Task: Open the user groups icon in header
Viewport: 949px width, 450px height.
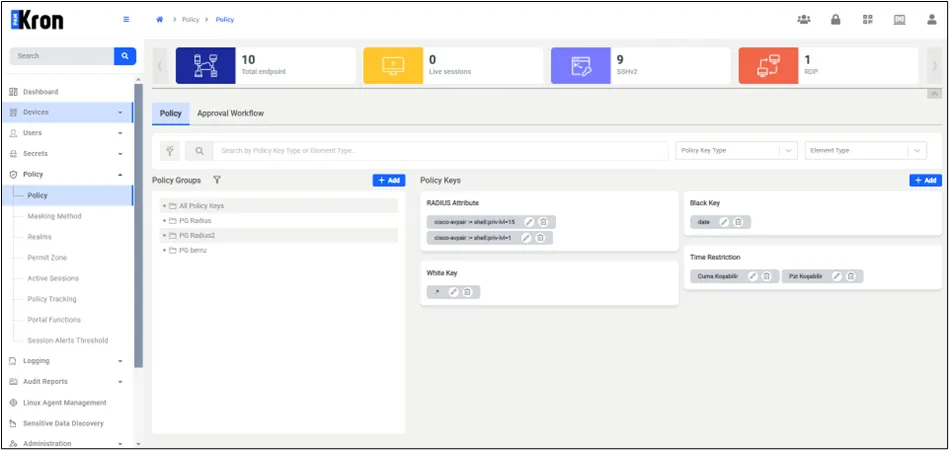Action: click(804, 19)
